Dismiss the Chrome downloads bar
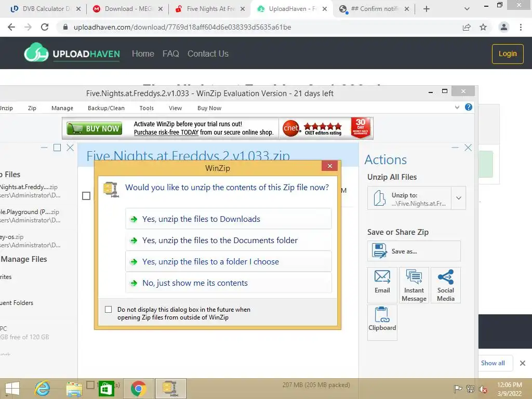The width and height of the screenshot is (532, 399). [x=523, y=363]
